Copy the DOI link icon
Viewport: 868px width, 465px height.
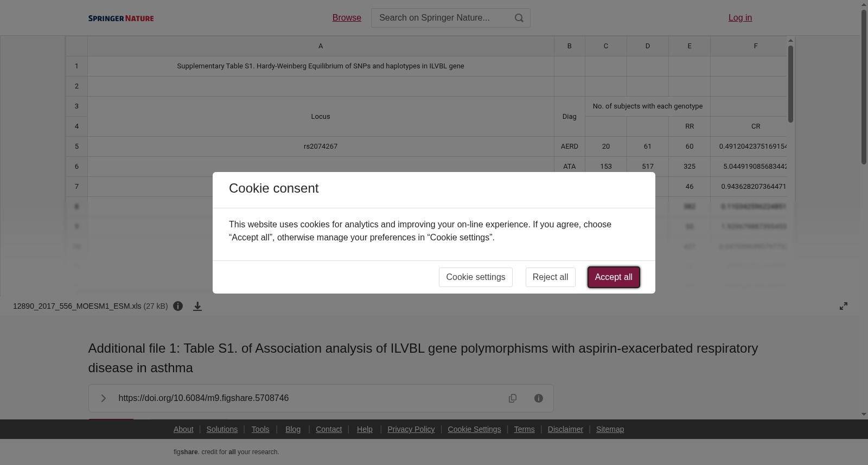[513, 398]
